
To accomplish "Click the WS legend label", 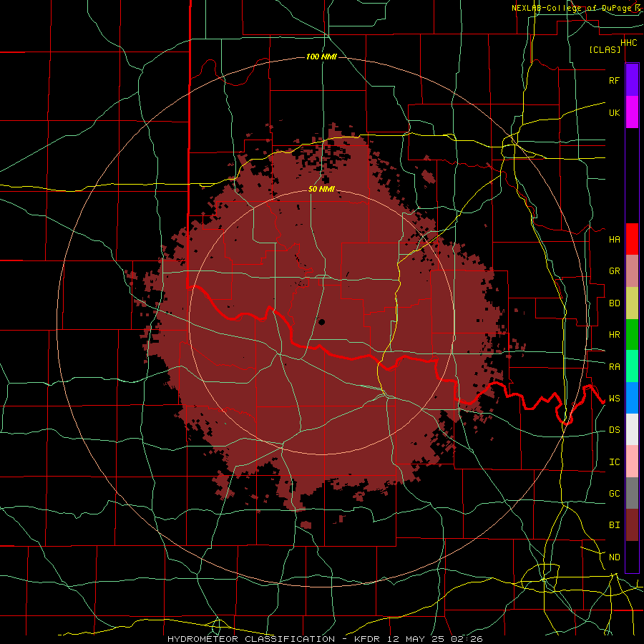I will pyautogui.click(x=614, y=399).
